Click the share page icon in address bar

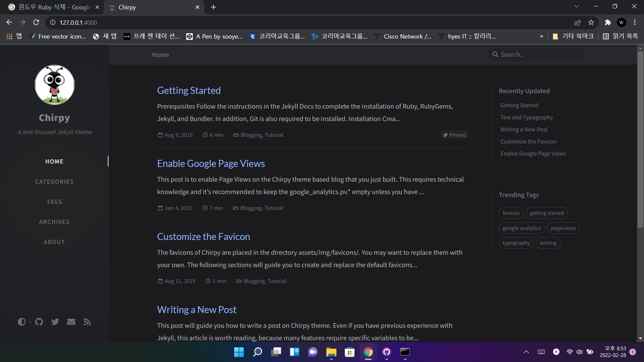pyautogui.click(x=578, y=22)
